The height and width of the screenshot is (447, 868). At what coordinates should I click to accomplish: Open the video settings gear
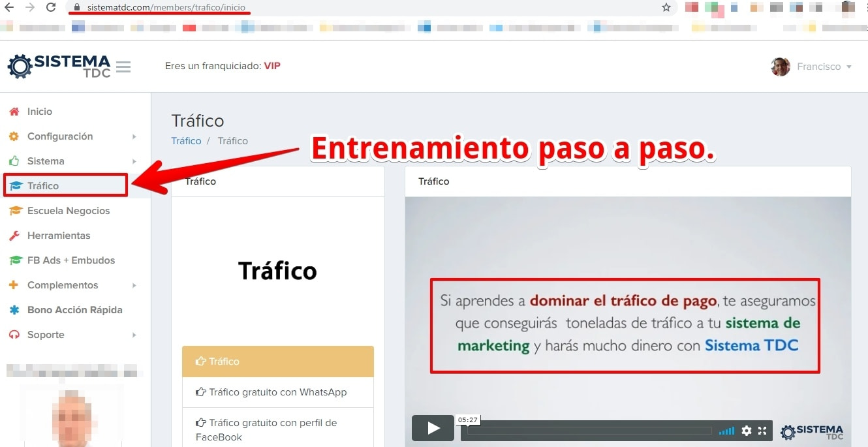[747, 431]
